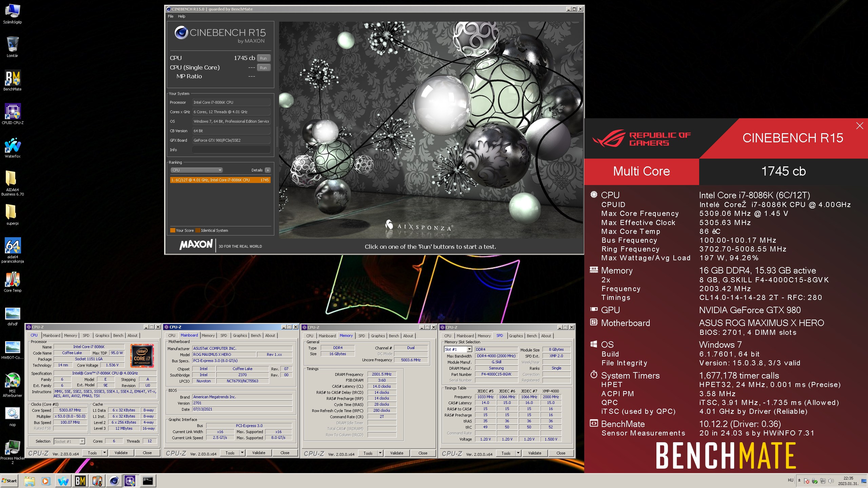Select the MSI Afterburner desktop shortcut
Screen dimensions: 868x488
[x=13, y=385]
